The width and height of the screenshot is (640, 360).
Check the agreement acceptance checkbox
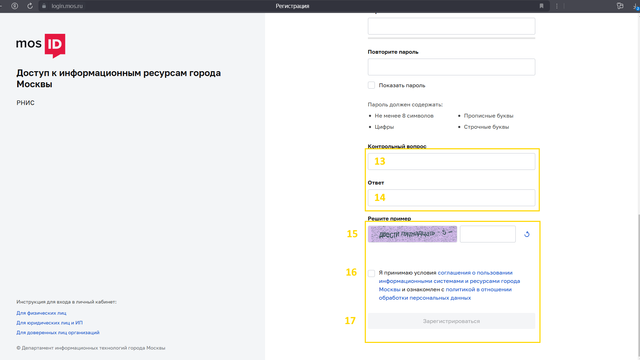(371, 273)
